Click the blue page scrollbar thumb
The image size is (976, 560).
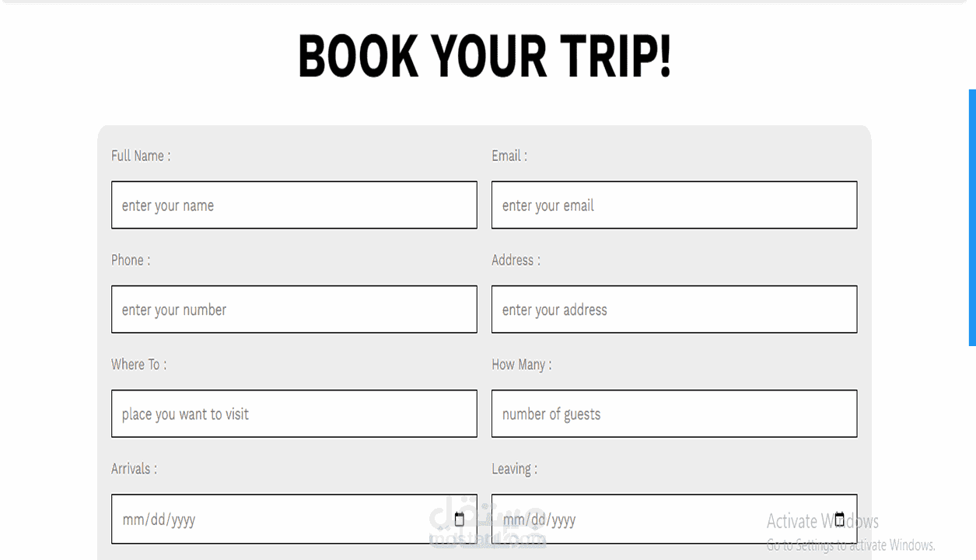(972, 218)
